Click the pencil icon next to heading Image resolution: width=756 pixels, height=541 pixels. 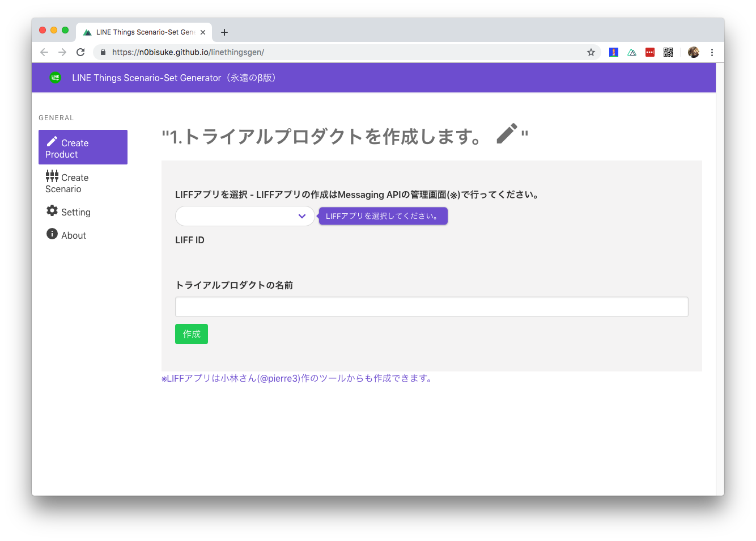pyautogui.click(x=507, y=134)
